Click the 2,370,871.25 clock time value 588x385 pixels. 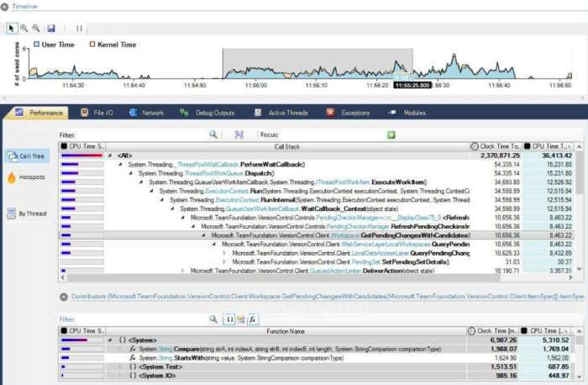[500, 156]
